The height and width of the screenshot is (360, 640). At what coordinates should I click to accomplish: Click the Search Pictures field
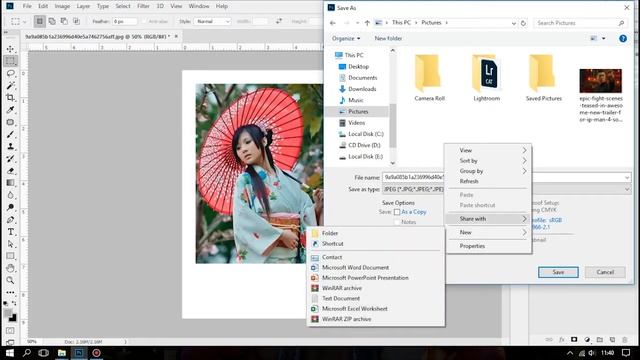(580, 23)
